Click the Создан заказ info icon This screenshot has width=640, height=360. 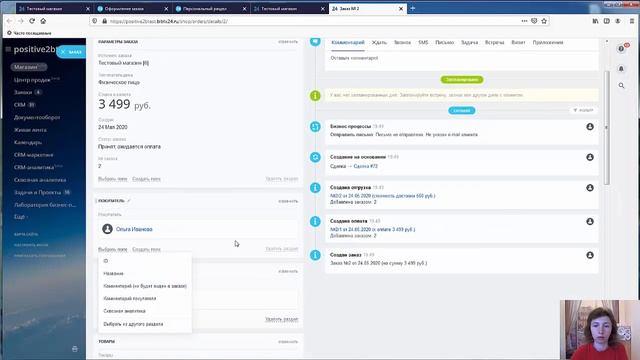tap(315, 255)
